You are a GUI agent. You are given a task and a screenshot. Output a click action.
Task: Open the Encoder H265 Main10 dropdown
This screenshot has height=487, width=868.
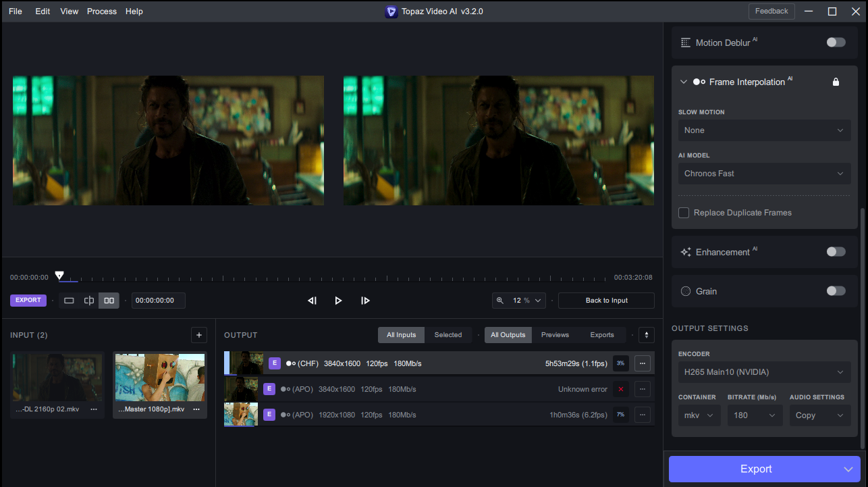pos(764,372)
